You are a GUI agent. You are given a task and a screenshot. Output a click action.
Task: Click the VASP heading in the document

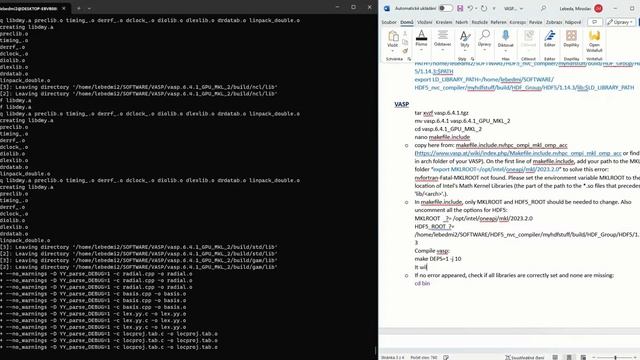point(402,104)
